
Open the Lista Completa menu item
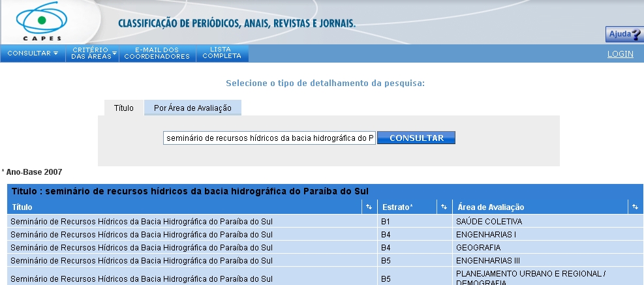pos(222,53)
